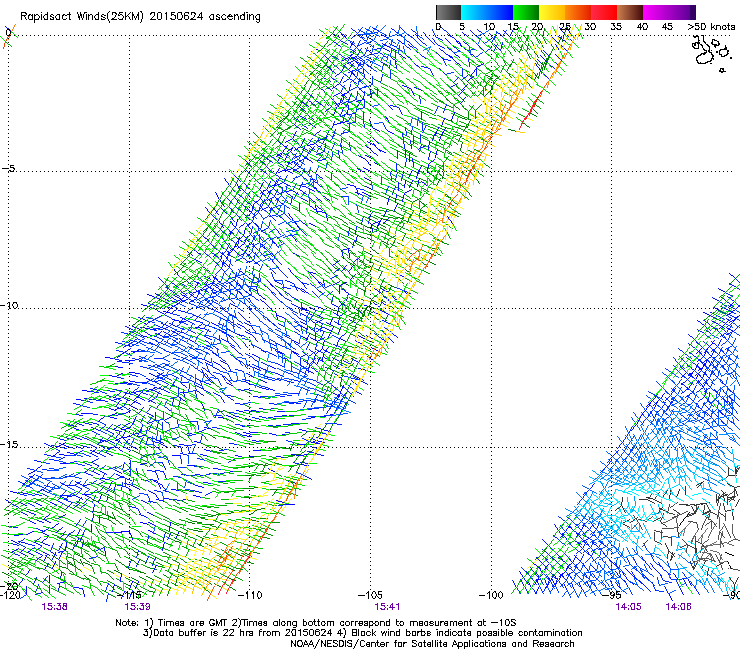Click the purple '15:39' overpass time
The image size is (740, 650).
[x=137, y=607]
